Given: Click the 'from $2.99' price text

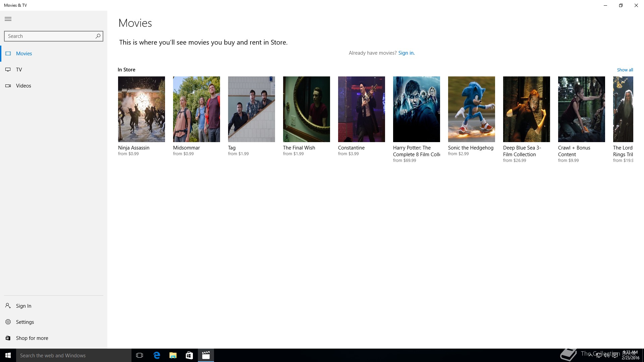Looking at the screenshot, I should pos(459,154).
